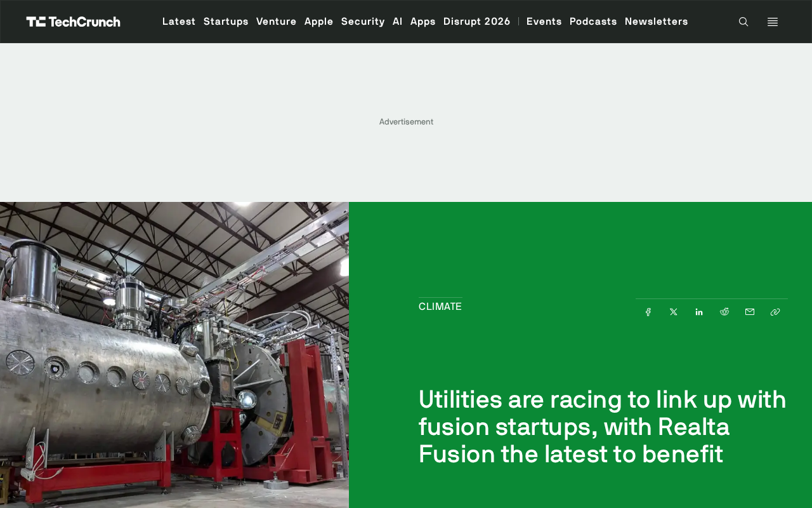The image size is (812, 508).
Task: Click the Realta Fusion article headline
Action: (x=603, y=427)
